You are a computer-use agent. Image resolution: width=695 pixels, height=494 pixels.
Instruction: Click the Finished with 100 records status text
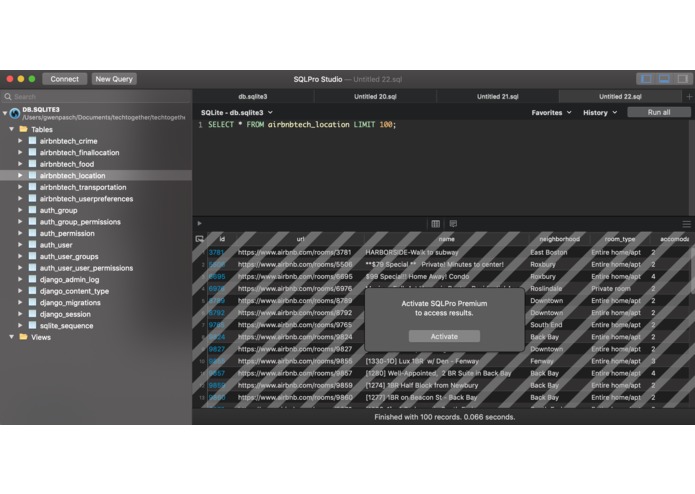[x=445, y=417]
